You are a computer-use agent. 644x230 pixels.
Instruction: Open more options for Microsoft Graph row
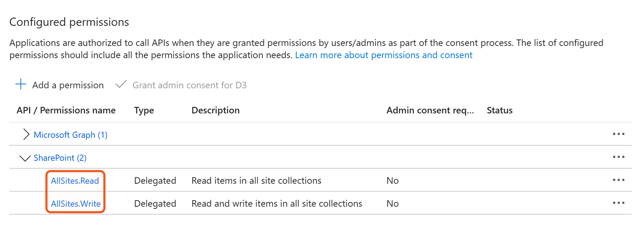coord(618,134)
